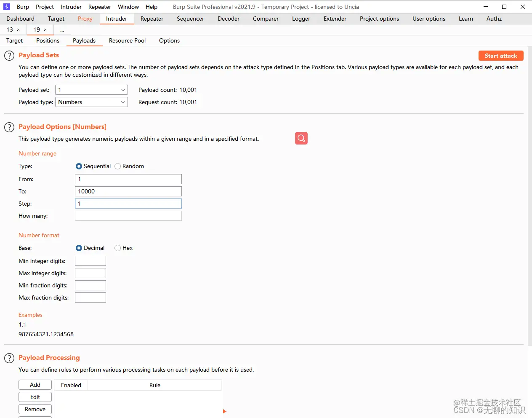Viewport: 532px width, 418px height.
Task: Click the Max fraction digits field
Action: 90,297
